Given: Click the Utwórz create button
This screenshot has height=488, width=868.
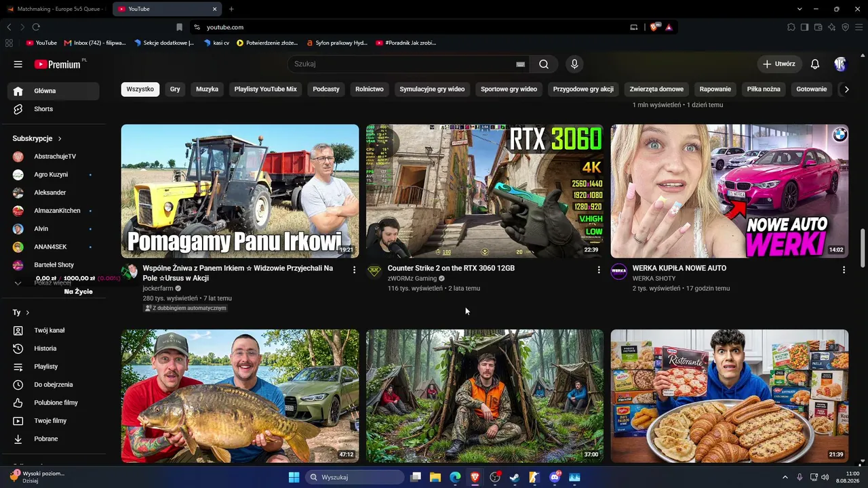Looking at the screenshot, I should coord(779,64).
